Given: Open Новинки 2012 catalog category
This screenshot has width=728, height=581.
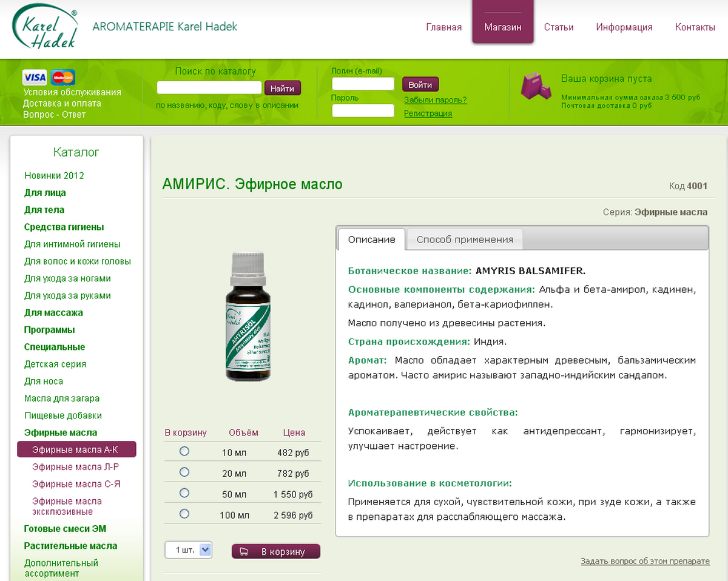Looking at the screenshot, I should 54,175.
